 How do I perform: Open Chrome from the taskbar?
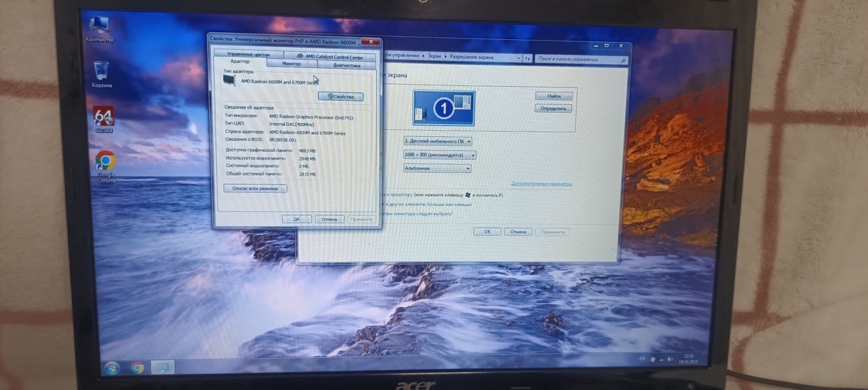pos(137,367)
